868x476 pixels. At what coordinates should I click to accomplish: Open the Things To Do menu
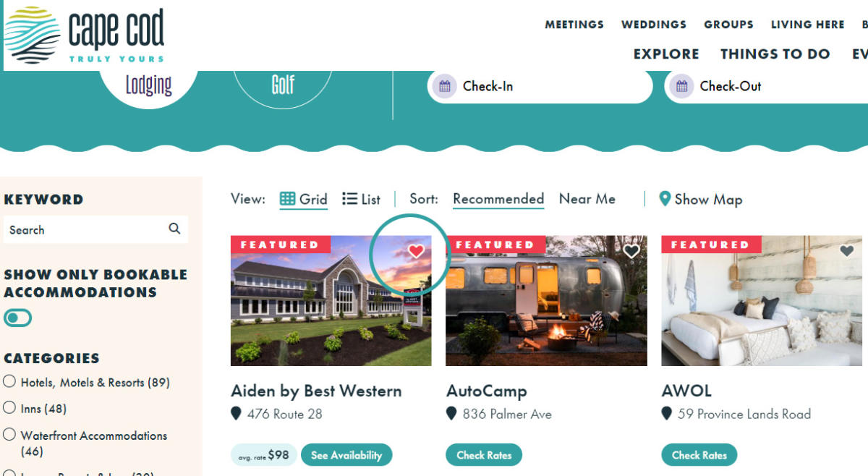(x=775, y=54)
